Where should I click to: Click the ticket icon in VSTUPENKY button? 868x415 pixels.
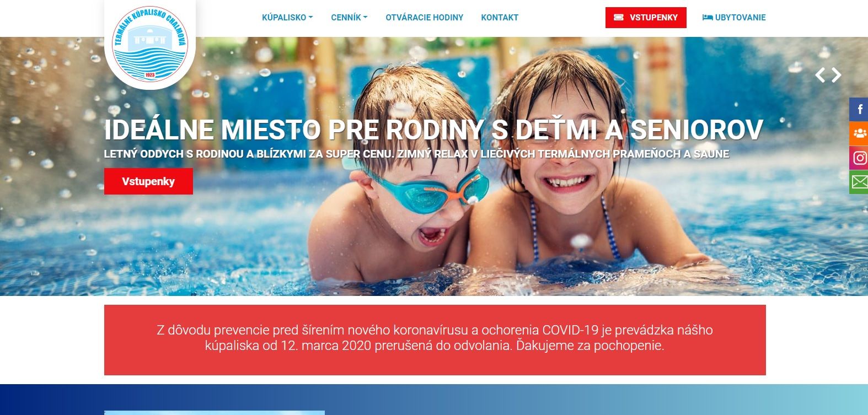pos(619,18)
